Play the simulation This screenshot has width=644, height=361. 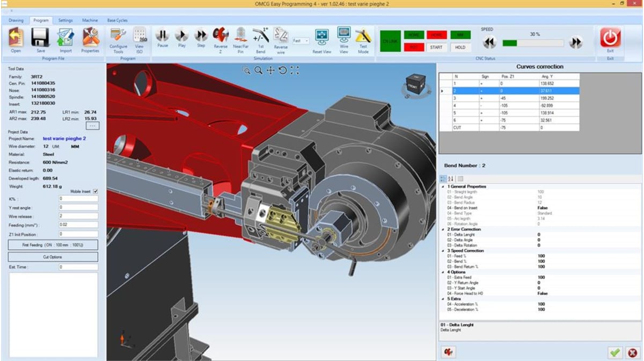click(181, 35)
